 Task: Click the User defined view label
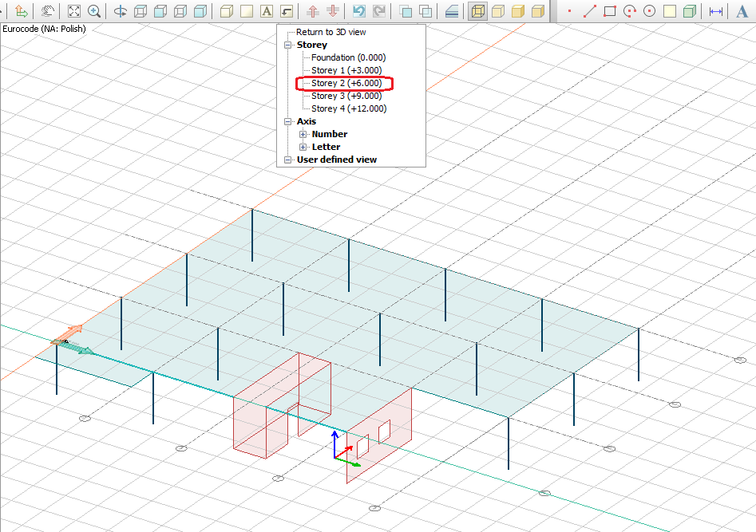click(337, 160)
